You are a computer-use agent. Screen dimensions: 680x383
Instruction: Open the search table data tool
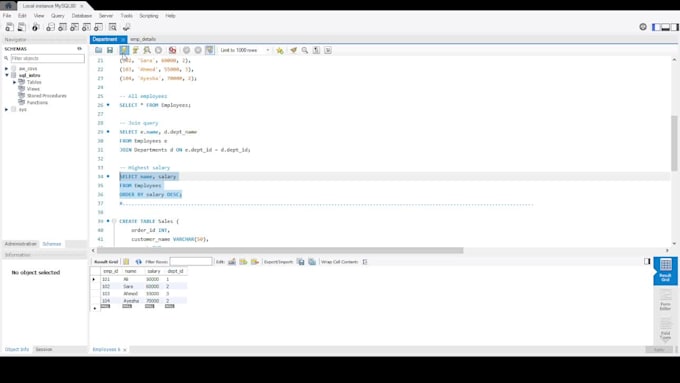(x=113, y=27)
